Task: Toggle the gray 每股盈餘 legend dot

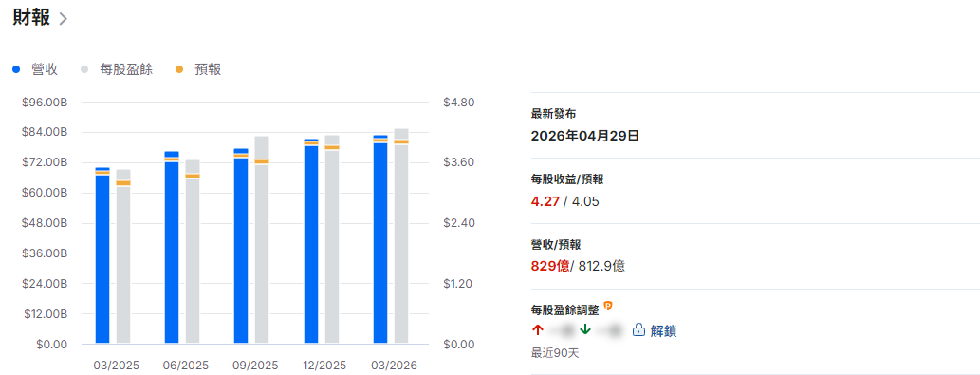Action: (85, 70)
